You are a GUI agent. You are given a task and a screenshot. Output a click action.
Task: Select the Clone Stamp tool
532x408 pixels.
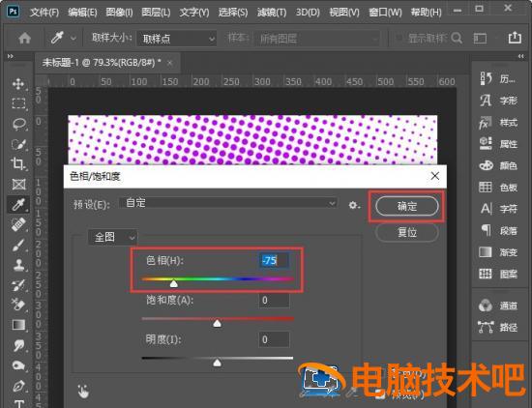coord(18,265)
